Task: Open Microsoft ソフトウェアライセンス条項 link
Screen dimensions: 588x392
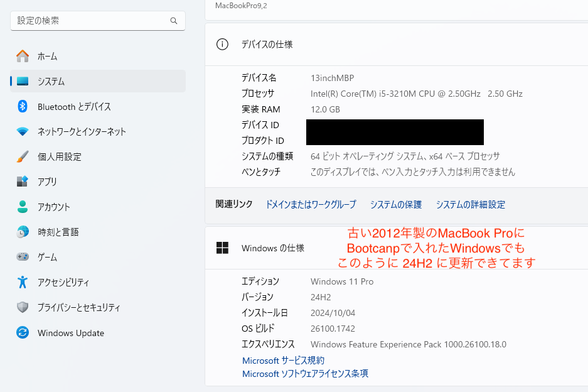Action: pyautogui.click(x=305, y=374)
